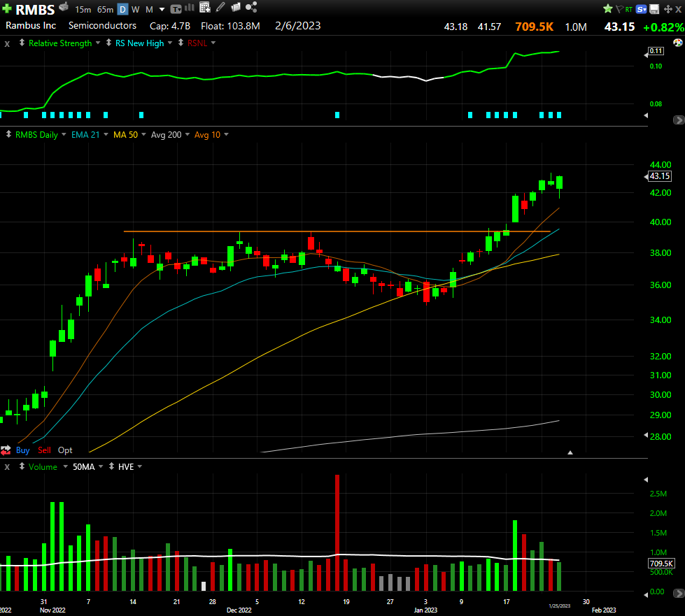Open the timeframe dropdown arrow
685x616 pixels.
click(x=162, y=9)
